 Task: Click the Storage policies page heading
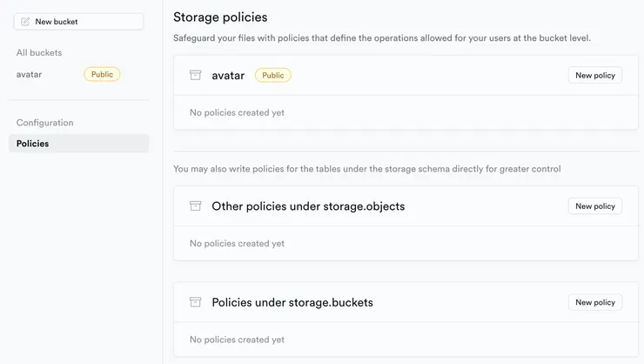tap(220, 17)
